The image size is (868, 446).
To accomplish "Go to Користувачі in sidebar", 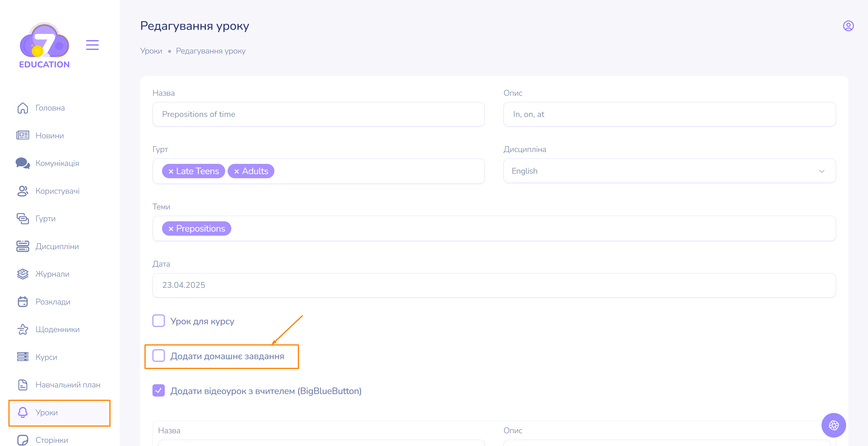I will tap(57, 191).
